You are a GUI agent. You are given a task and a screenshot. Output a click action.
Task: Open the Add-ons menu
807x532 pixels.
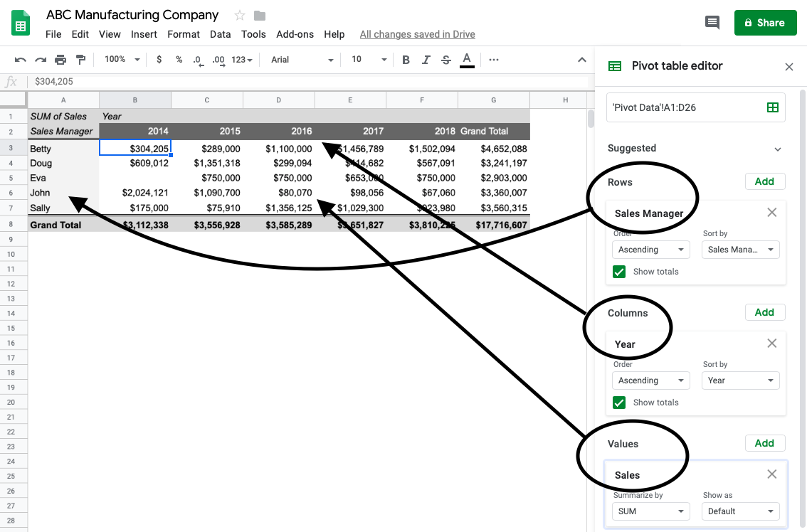click(x=295, y=33)
